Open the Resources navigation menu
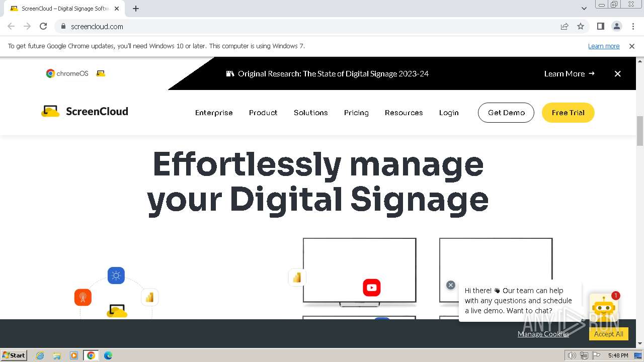 pyautogui.click(x=404, y=113)
